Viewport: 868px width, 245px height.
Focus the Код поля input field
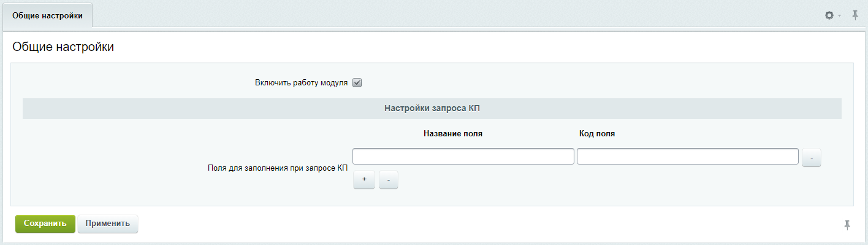688,157
